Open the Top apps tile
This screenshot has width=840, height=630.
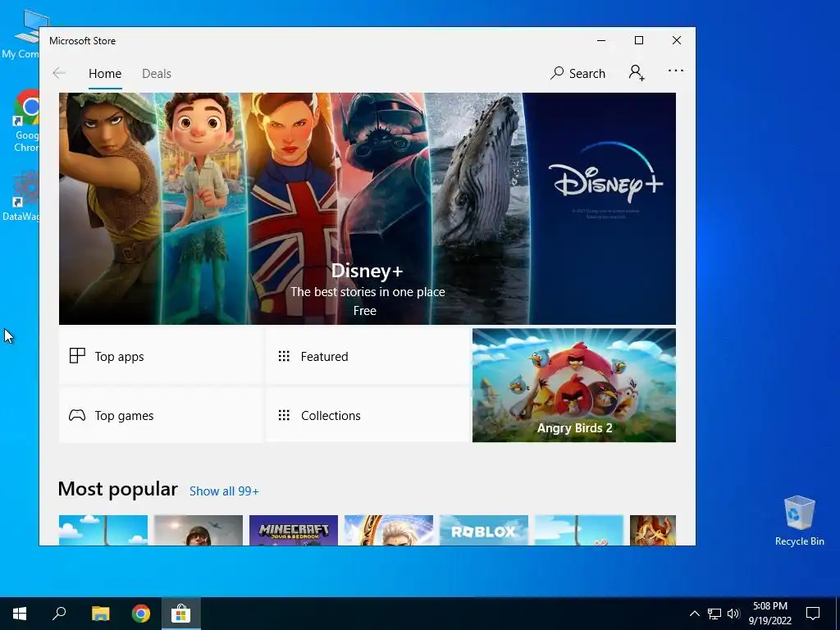coord(160,356)
